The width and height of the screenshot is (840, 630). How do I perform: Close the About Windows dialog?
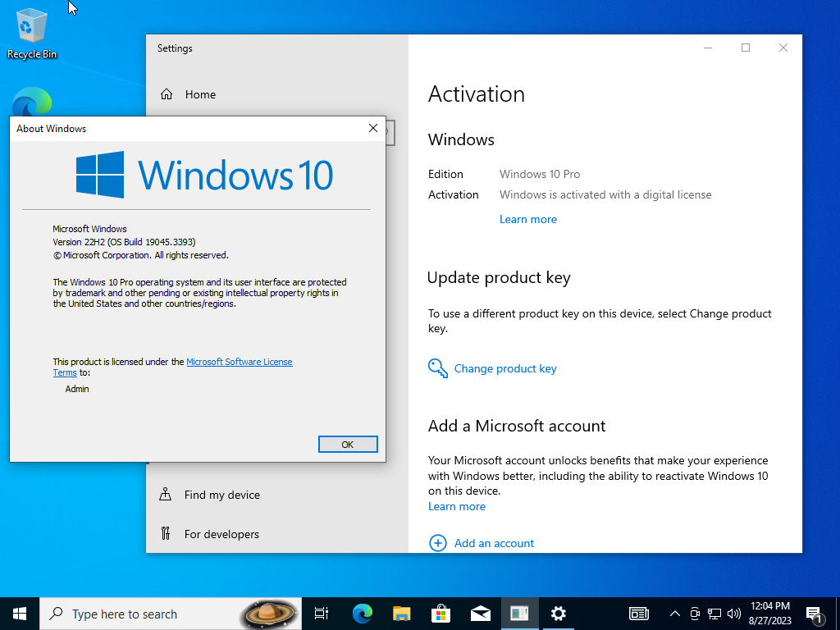[x=373, y=129]
